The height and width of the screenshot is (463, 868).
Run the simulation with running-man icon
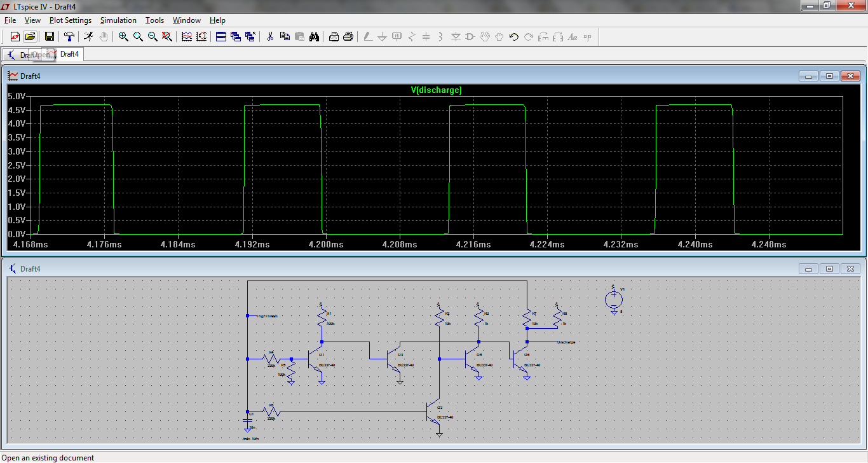tap(88, 37)
